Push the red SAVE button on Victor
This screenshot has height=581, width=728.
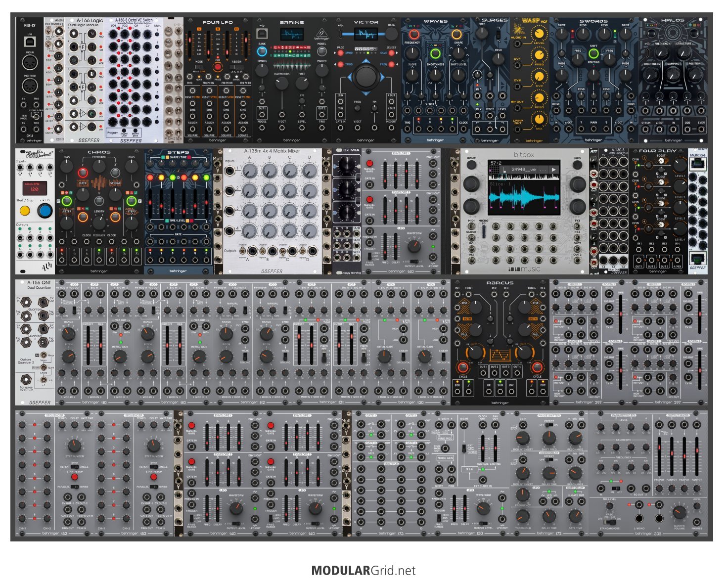391,53
